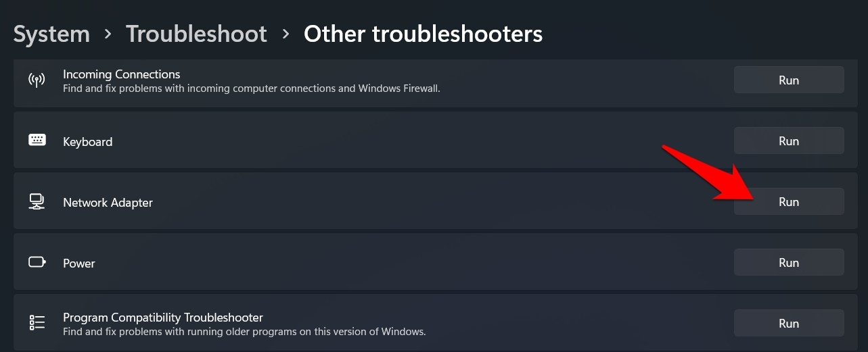Select the Program Compatibility Troubleshooter title
The image size is (868, 352).
[x=162, y=318]
